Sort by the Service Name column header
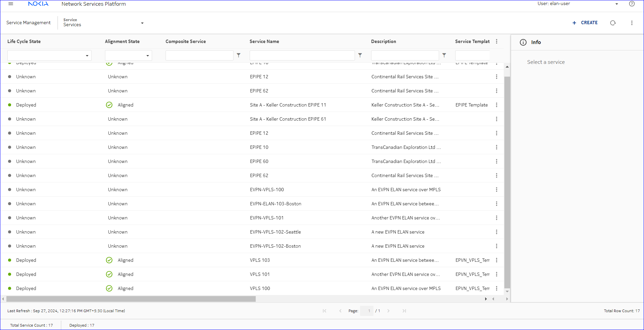Viewport: 644px width, 330px height. [x=264, y=41]
